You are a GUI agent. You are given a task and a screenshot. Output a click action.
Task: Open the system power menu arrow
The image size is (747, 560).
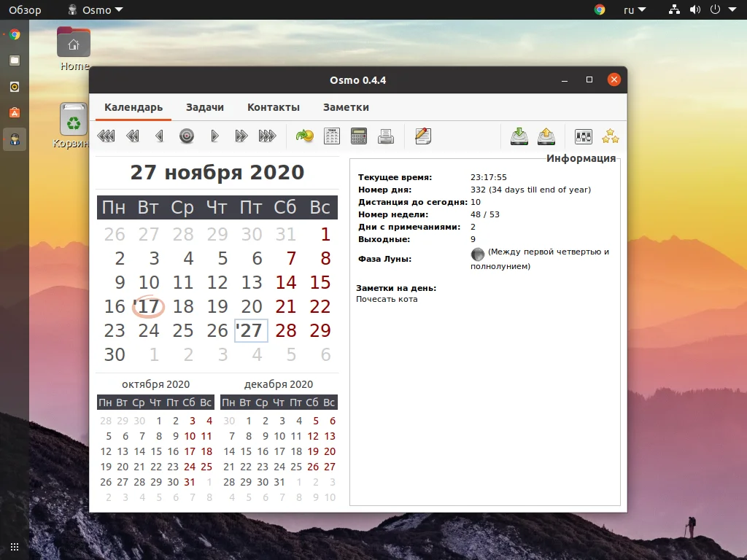(732, 9)
